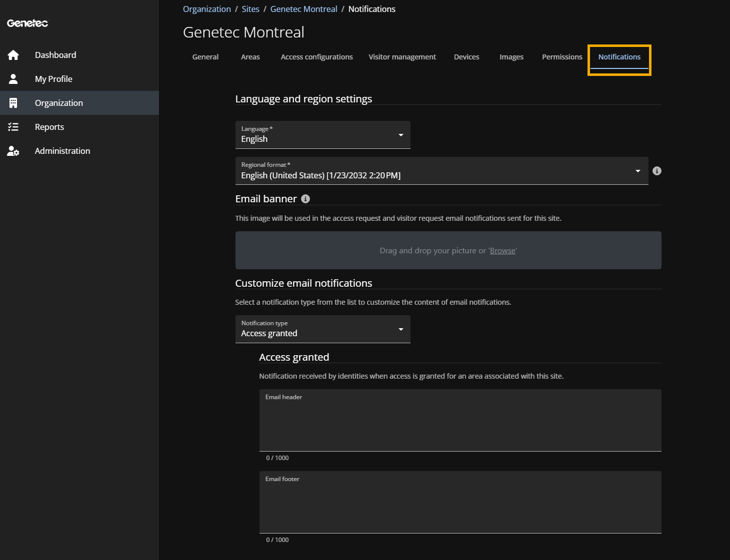Click the Organization building icon
Viewport: 730px width, 560px height.
coord(13,103)
